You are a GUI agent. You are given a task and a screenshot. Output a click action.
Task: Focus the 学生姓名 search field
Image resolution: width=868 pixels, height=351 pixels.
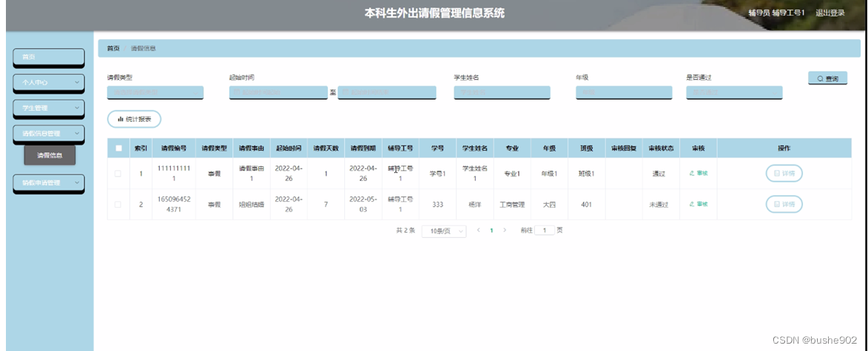point(502,92)
